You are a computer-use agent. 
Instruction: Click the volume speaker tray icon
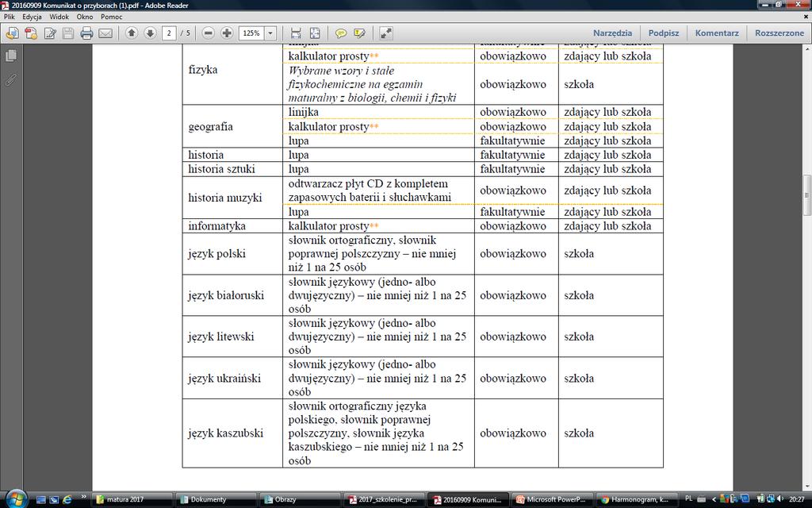click(781, 499)
